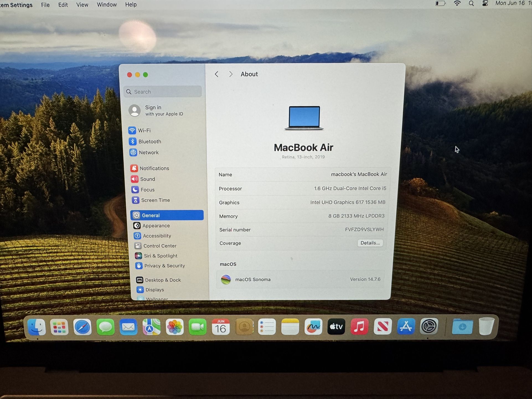Open Music from the Dock

(360, 327)
